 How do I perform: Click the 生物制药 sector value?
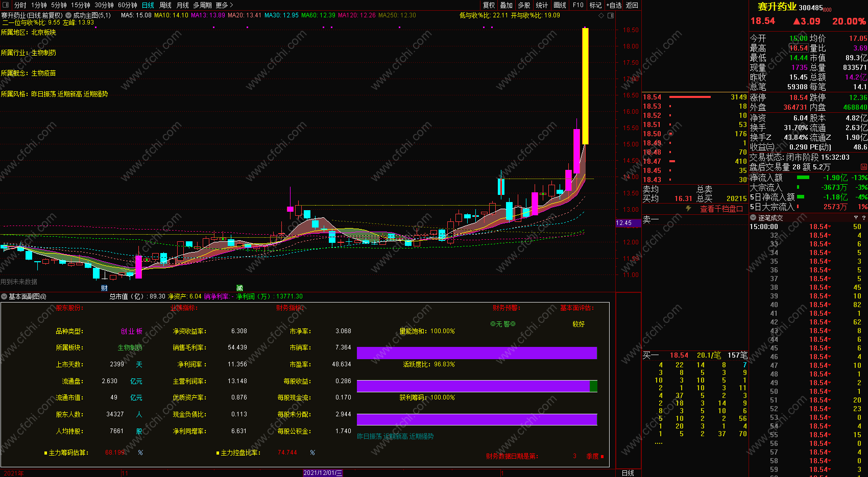click(130, 348)
